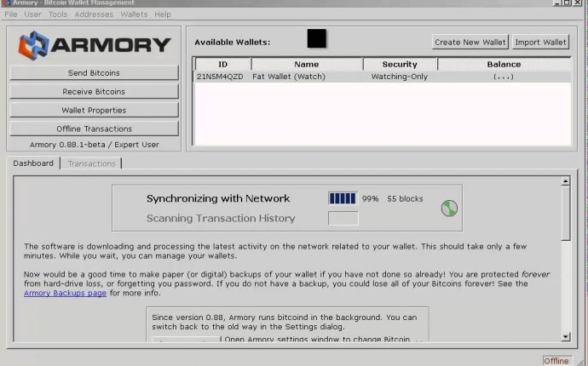The width and height of the screenshot is (588, 366).
Task: Sort wallets by Name column header
Action: pos(307,64)
